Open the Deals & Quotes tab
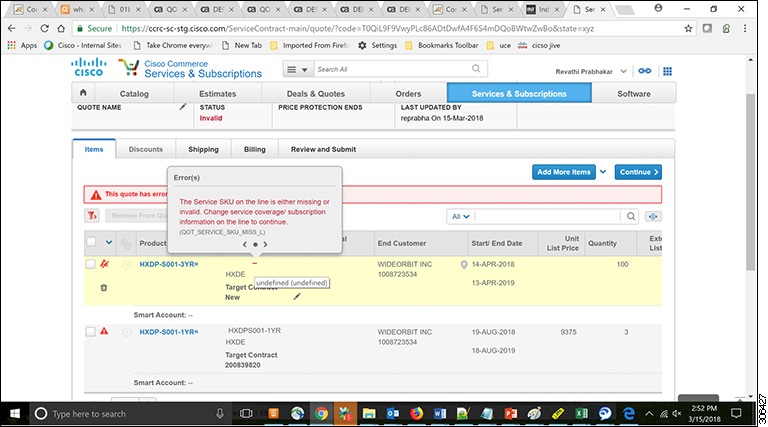The image size is (768, 427). [316, 94]
